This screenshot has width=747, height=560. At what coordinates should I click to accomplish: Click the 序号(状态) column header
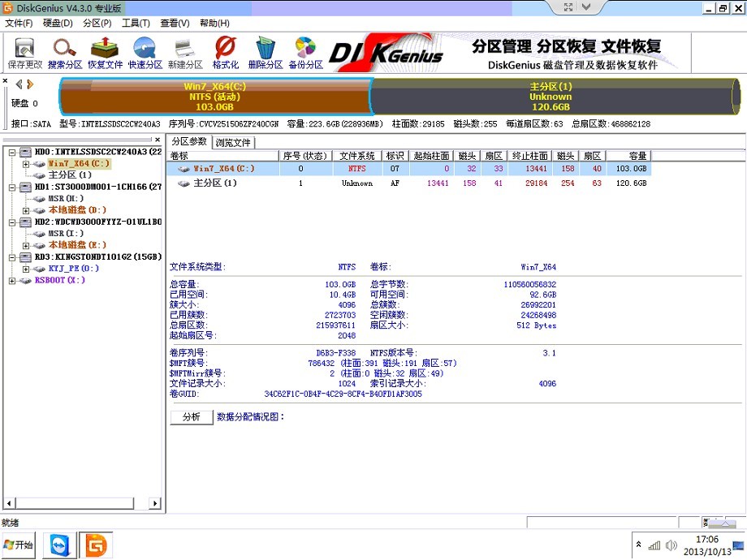305,156
